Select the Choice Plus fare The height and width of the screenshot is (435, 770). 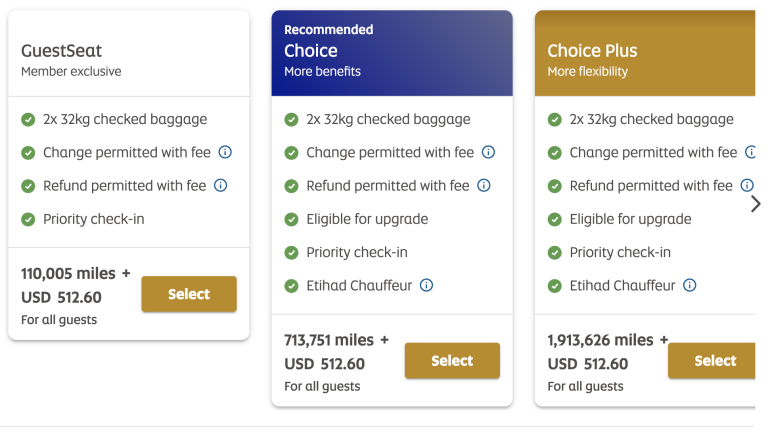[712, 361]
